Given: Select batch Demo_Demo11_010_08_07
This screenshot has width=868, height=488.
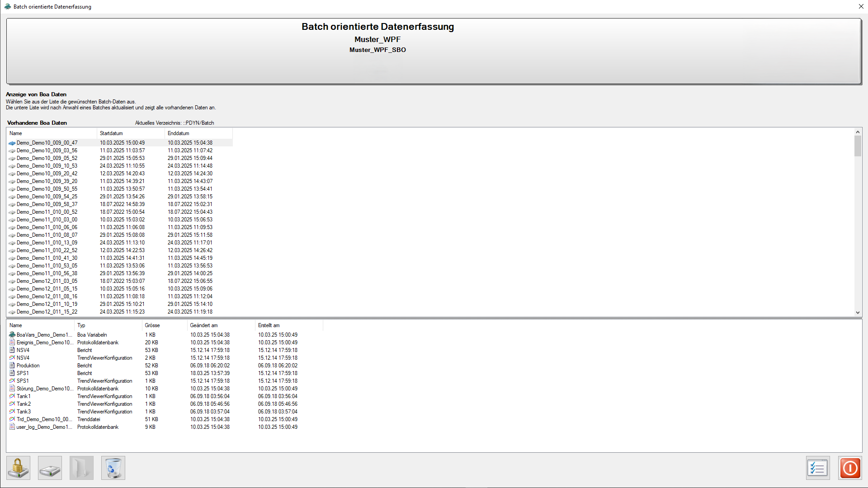Looking at the screenshot, I should pyautogui.click(x=120, y=235).
